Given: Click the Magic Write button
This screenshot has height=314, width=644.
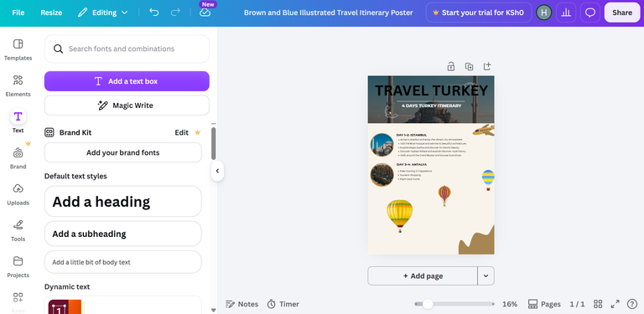Looking at the screenshot, I should coord(127,106).
